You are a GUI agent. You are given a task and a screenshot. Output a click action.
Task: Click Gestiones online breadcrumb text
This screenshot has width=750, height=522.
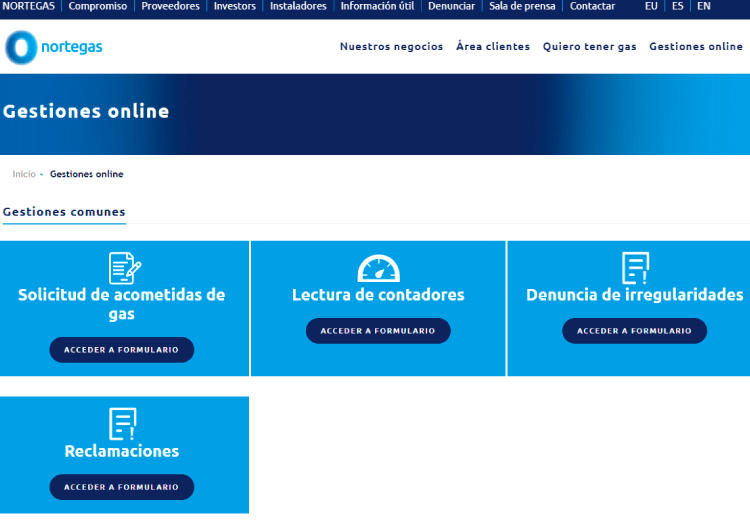tap(87, 174)
